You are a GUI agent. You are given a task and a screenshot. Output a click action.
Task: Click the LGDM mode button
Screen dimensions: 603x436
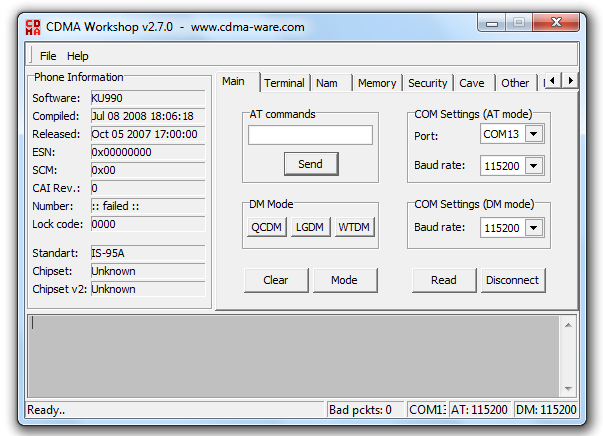click(310, 227)
